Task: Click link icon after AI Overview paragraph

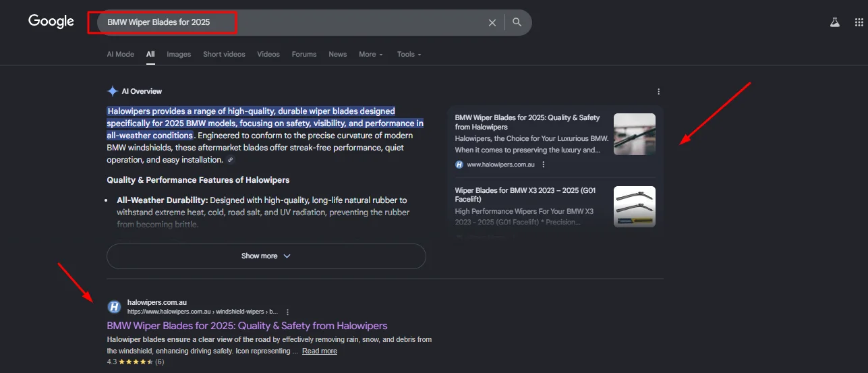Action: coord(231,160)
